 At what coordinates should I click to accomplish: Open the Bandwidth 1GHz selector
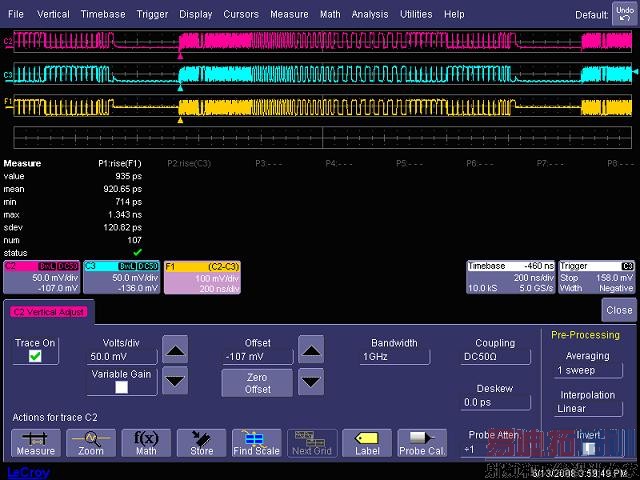[394, 356]
